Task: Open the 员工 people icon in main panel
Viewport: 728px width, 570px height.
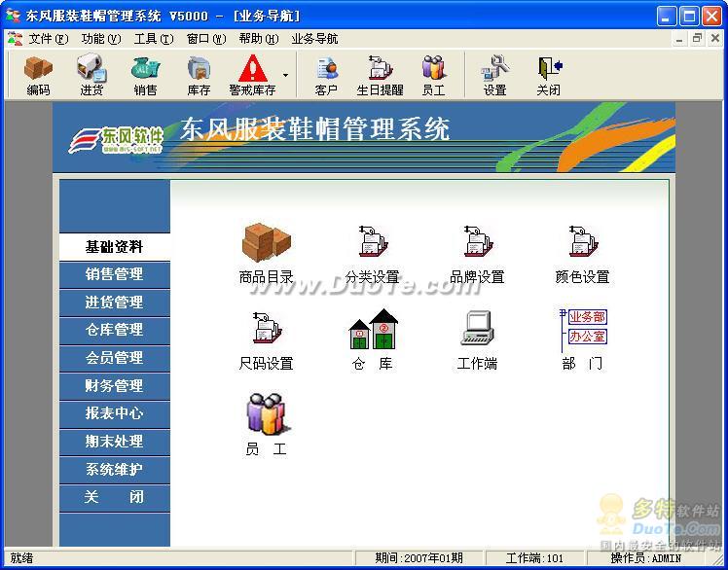Action: 266,425
